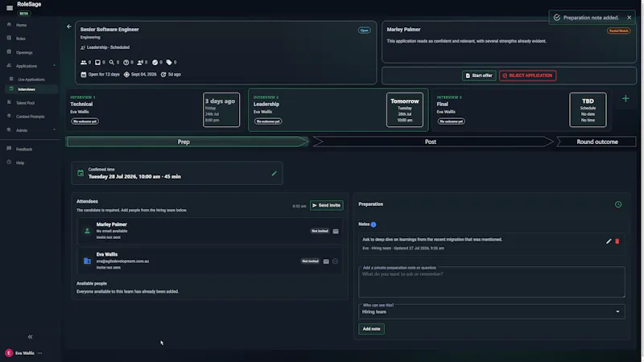Click the Senior Software Engineer title
The image size is (644, 362).
coord(109,30)
